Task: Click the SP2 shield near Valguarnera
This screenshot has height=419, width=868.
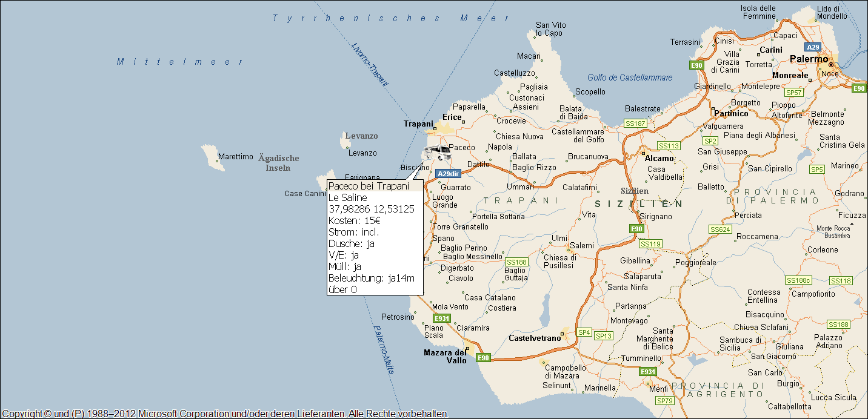Action: (x=709, y=141)
